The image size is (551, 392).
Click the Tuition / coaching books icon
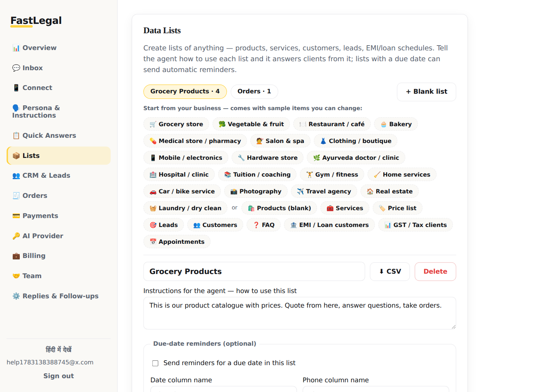click(x=227, y=175)
